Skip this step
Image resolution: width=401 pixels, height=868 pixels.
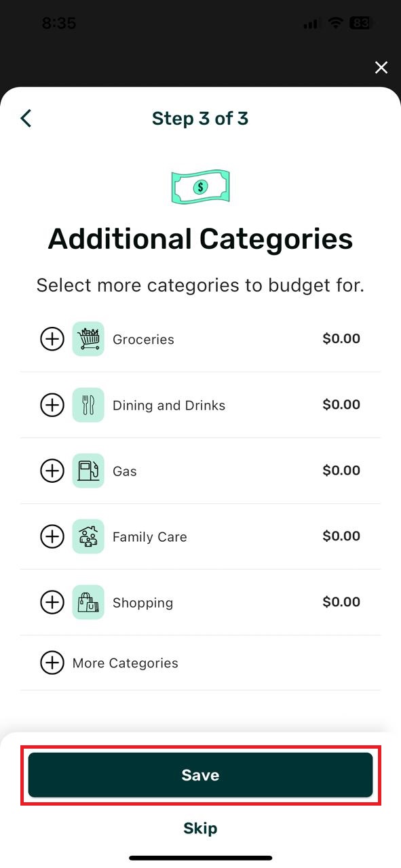coord(200,828)
